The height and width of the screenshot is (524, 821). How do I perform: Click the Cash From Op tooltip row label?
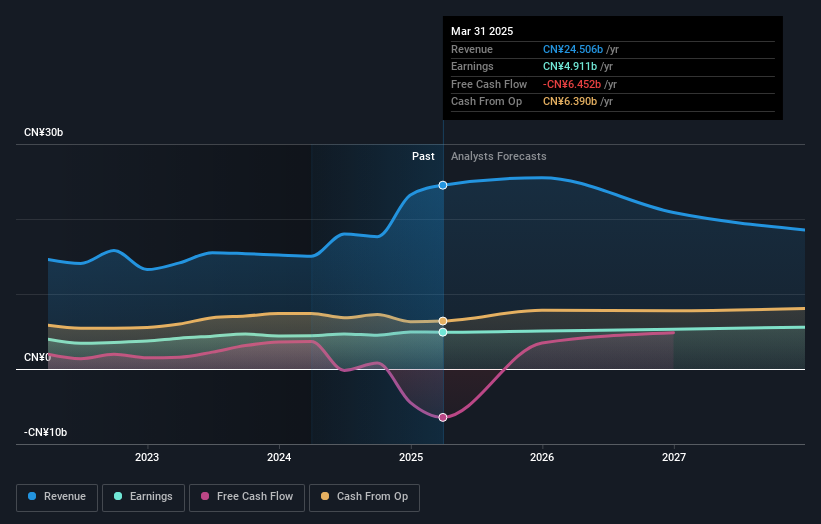pos(486,102)
